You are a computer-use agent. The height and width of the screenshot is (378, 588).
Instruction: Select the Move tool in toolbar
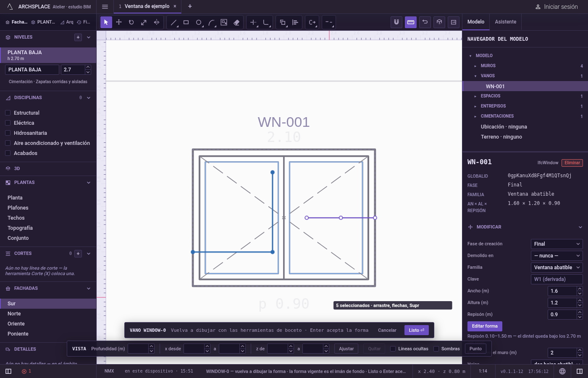coord(119,22)
